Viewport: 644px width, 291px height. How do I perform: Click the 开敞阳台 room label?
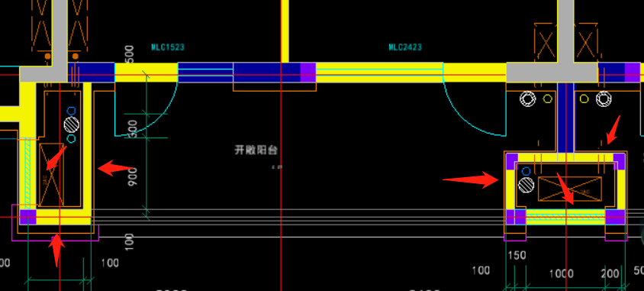256,150
